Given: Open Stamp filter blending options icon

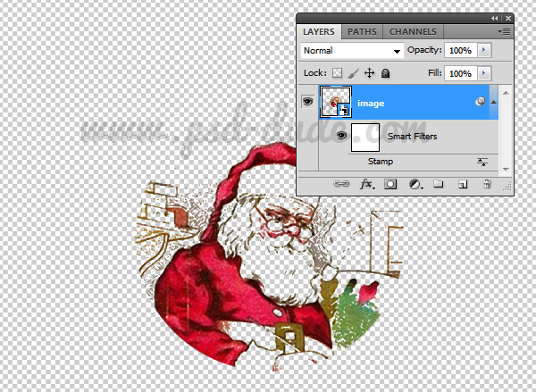Looking at the screenshot, I should point(482,162).
